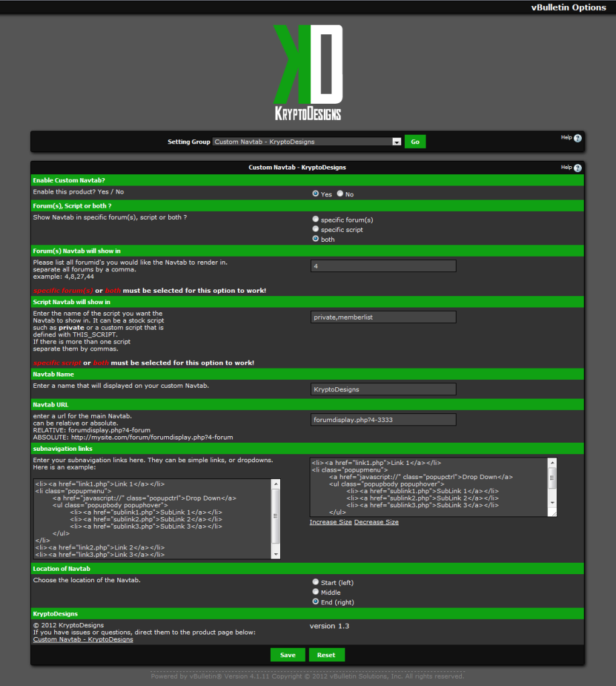The image size is (616, 686).
Task: Click the 'Location of Navtab' section heading
Action: [x=62, y=569]
